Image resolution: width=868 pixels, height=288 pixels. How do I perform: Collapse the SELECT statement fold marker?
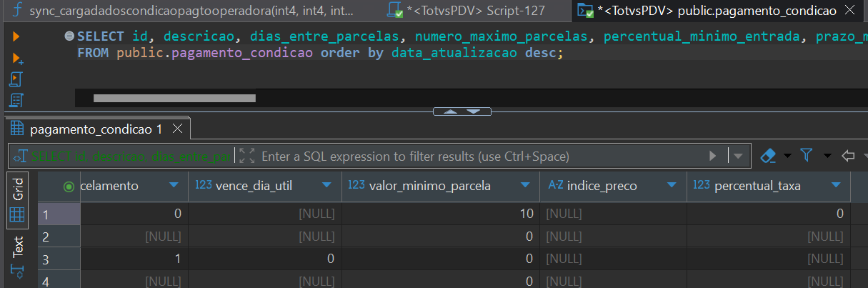tap(69, 36)
